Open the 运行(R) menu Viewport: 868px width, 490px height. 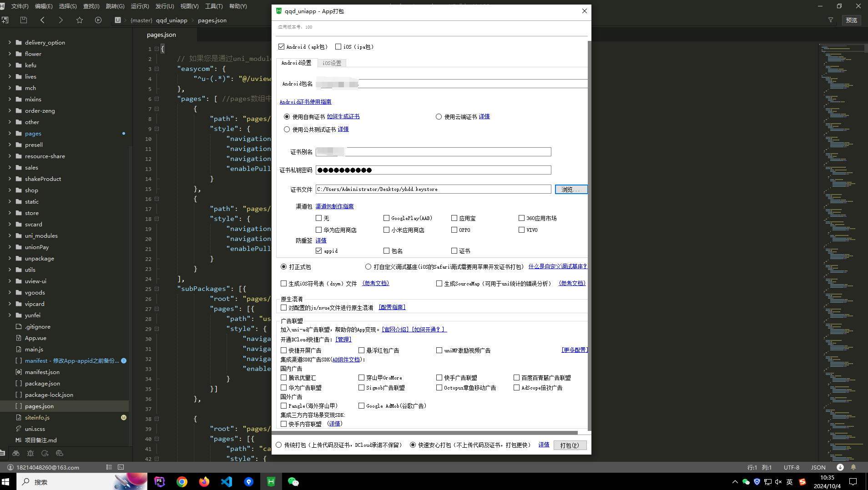pyautogui.click(x=140, y=6)
